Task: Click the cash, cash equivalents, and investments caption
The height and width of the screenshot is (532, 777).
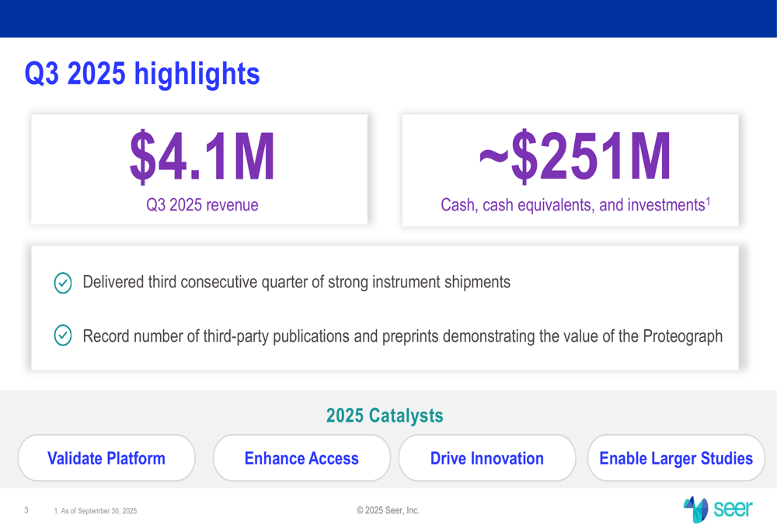Action: click(x=572, y=205)
